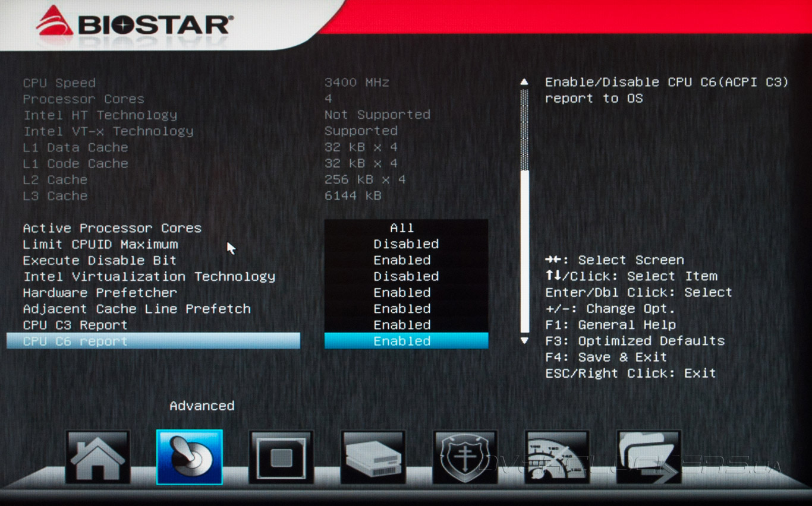
Task: Click the 'Enter/Dbl Click: Select' help line
Action: [639, 292]
